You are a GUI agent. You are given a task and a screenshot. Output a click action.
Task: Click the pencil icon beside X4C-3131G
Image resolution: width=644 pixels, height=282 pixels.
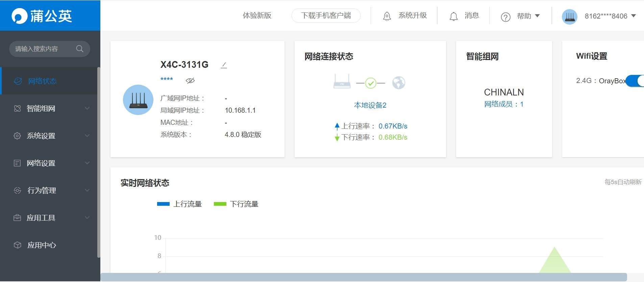point(224,65)
